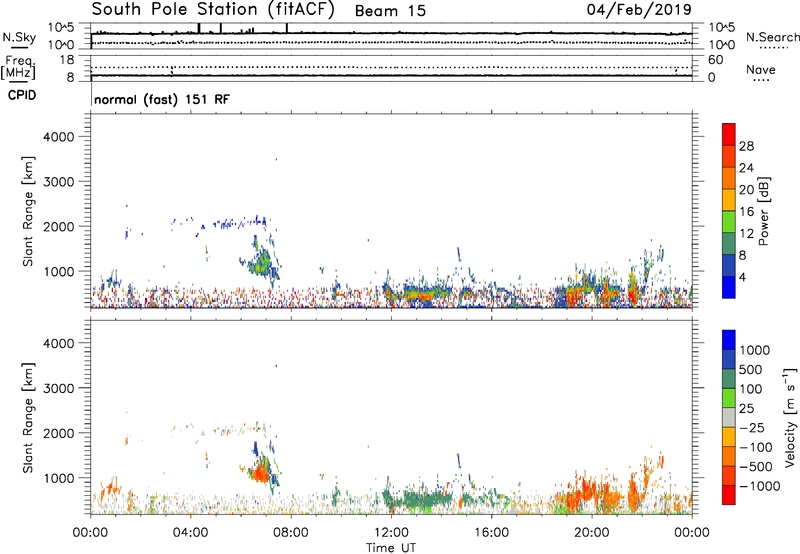This screenshot has height=554, width=800.
Task: Click the '16:00' time axis label
Action: coord(491,533)
